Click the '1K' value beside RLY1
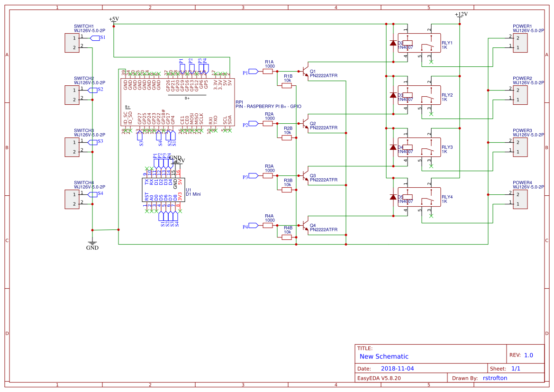554x392 pixels. pyautogui.click(x=445, y=47)
